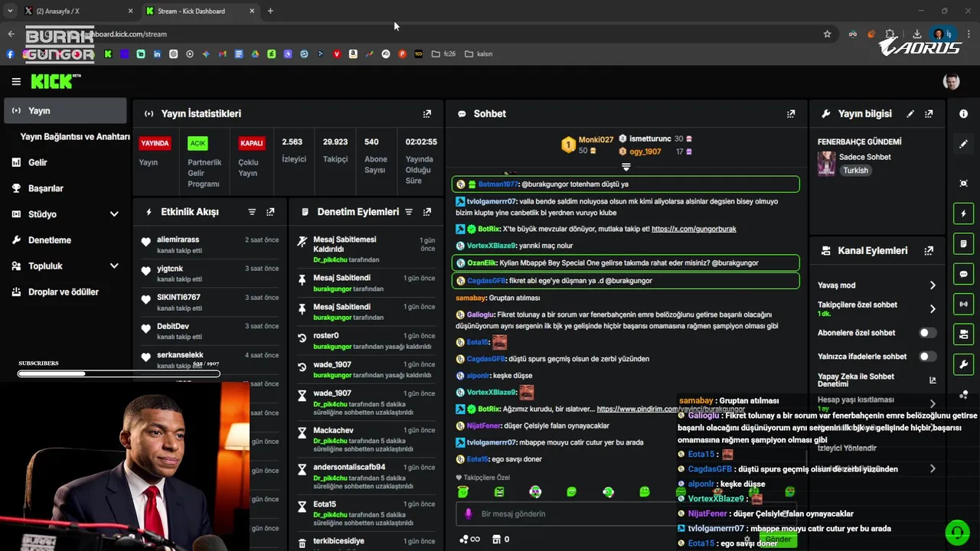Click the subscribers goal progress bar
This screenshot has height=551, width=980.
pyautogui.click(x=119, y=373)
